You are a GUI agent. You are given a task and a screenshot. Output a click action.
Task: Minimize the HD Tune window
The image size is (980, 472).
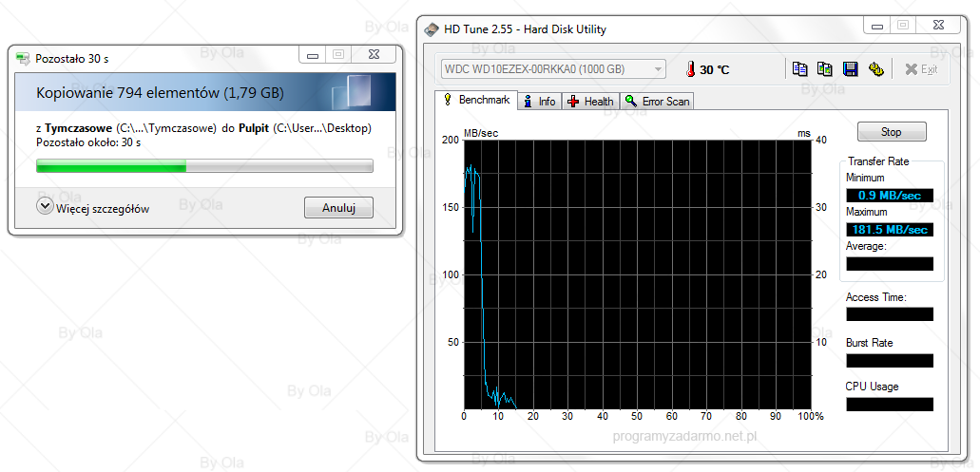(x=877, y=25)
